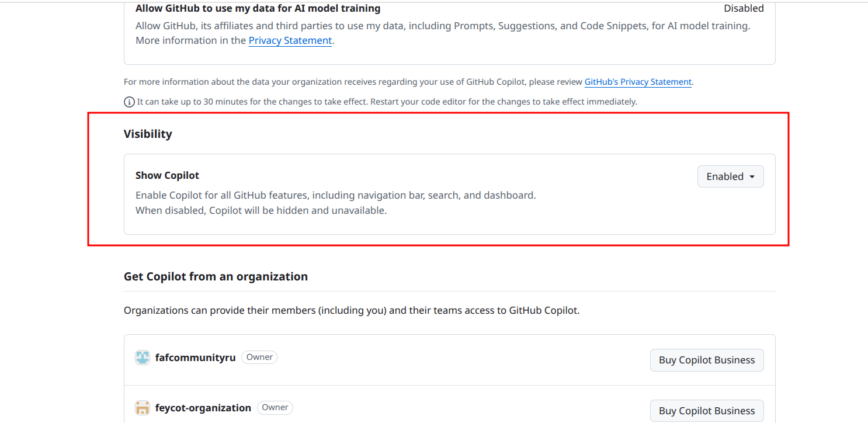Click the Enabled label on the dropdown button

tap(725, 176)
